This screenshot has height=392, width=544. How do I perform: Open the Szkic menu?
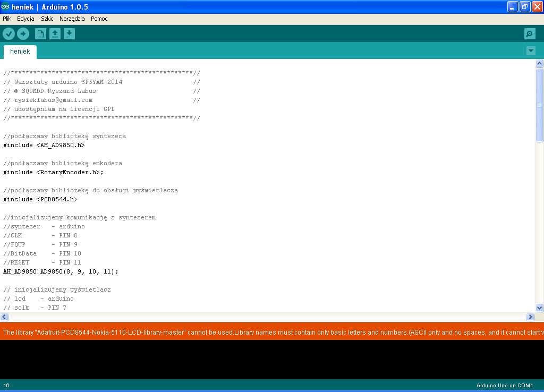point(47,19)
